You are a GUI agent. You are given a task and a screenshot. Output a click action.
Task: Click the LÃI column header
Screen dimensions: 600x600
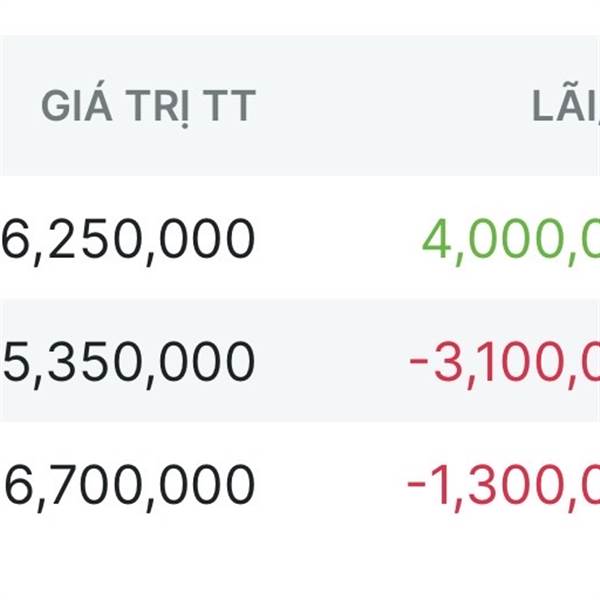pos(564,107)
